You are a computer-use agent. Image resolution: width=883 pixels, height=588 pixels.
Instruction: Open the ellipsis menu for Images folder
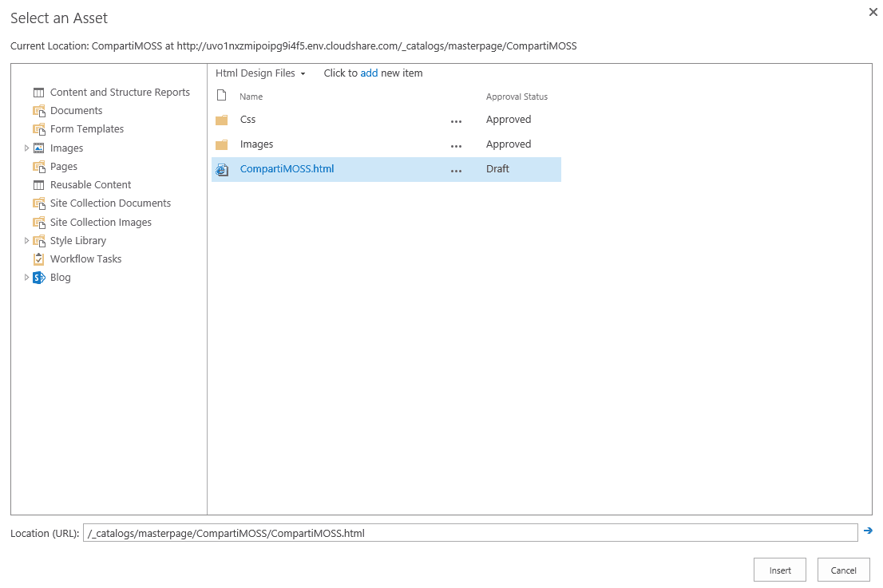tap(456, 146)
